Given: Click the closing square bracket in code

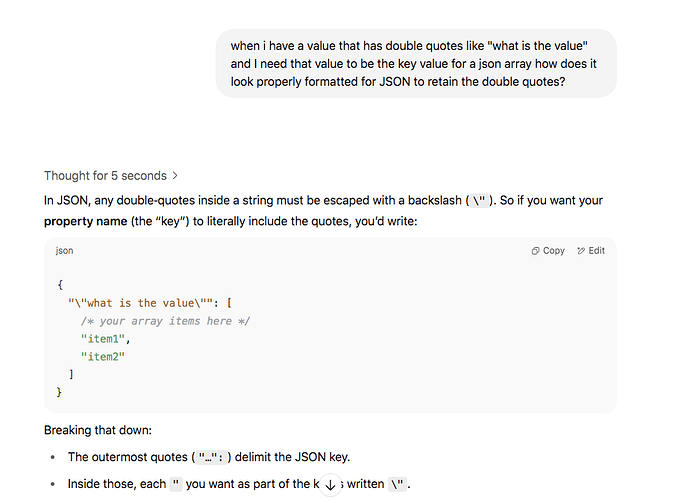Looking at the screenshot, I should click(71, 374).
